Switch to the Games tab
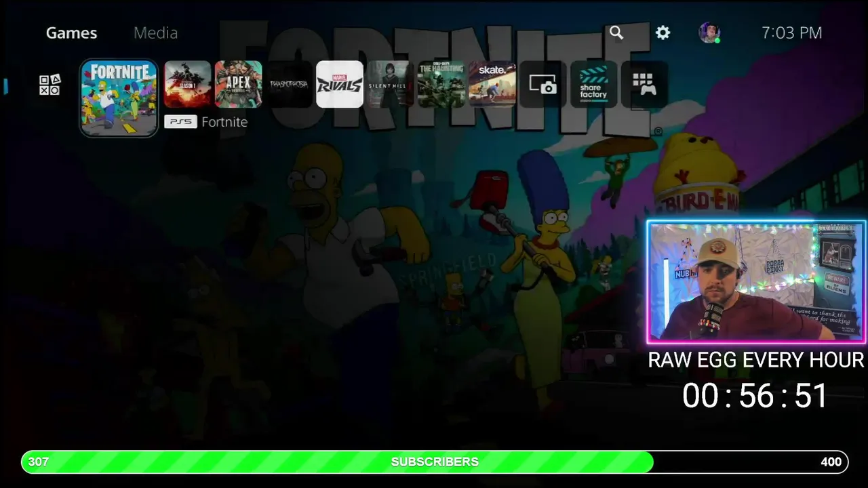This screenshot has height=488, width=868. coord(71,33)
